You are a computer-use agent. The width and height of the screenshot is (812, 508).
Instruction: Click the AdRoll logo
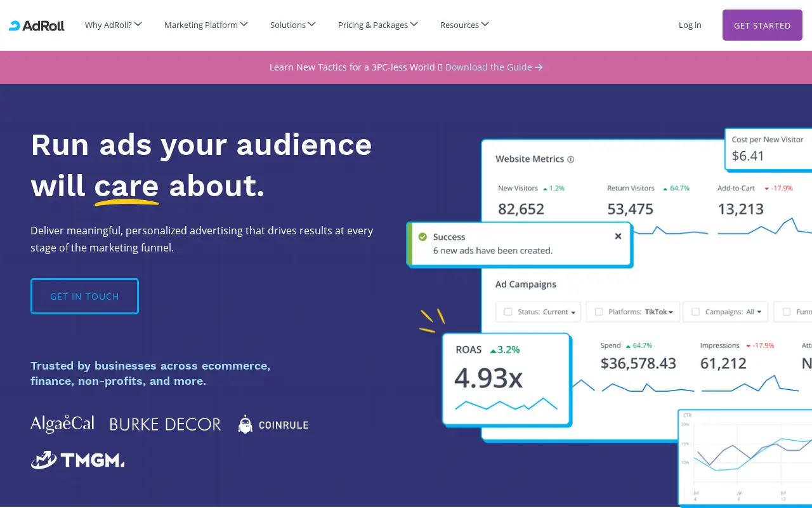point(37,25)
